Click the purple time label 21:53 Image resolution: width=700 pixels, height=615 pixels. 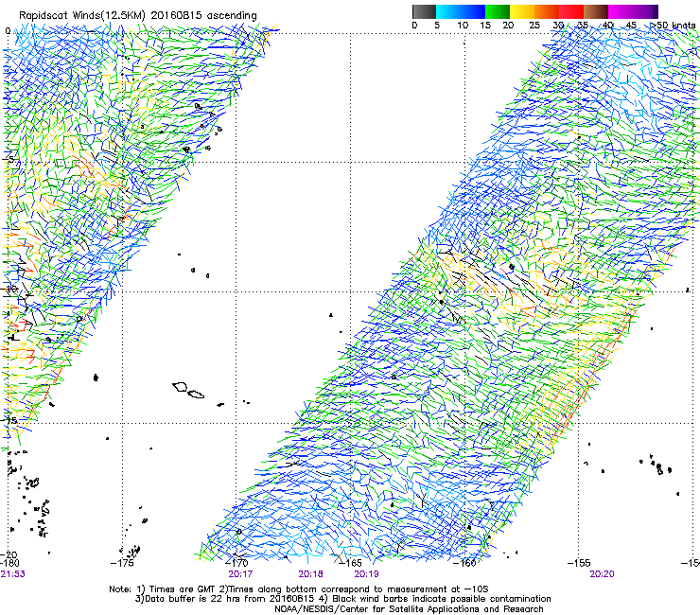[13, 573]
